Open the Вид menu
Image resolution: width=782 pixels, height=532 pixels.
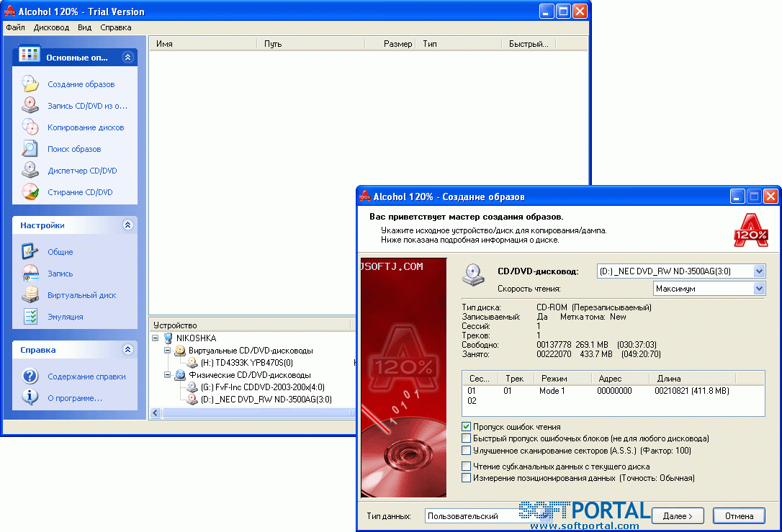85,27
